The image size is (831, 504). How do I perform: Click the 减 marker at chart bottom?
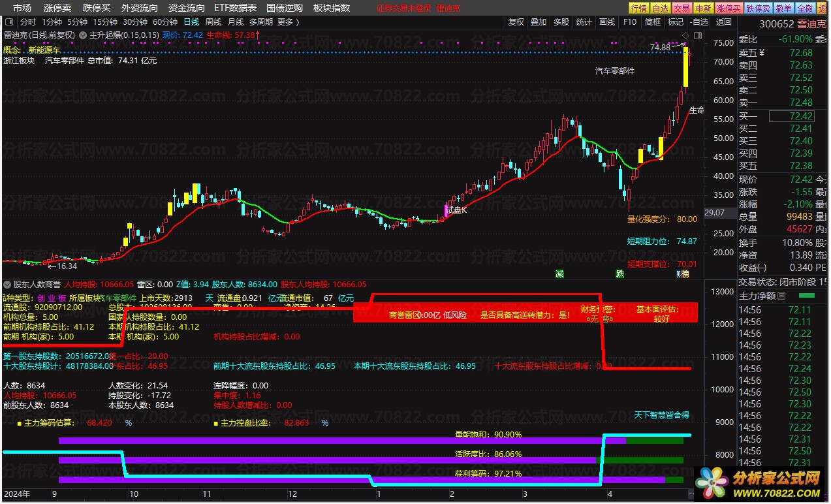tap(559, 274)
